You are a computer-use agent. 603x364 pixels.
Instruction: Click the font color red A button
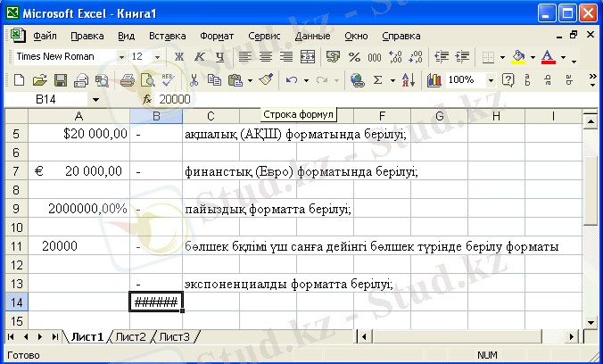548,57
